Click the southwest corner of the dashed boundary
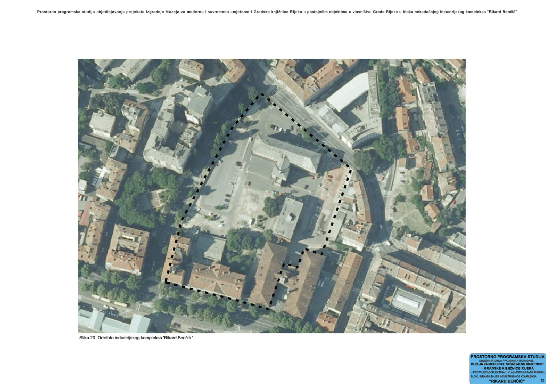 [x=166, y=282]
